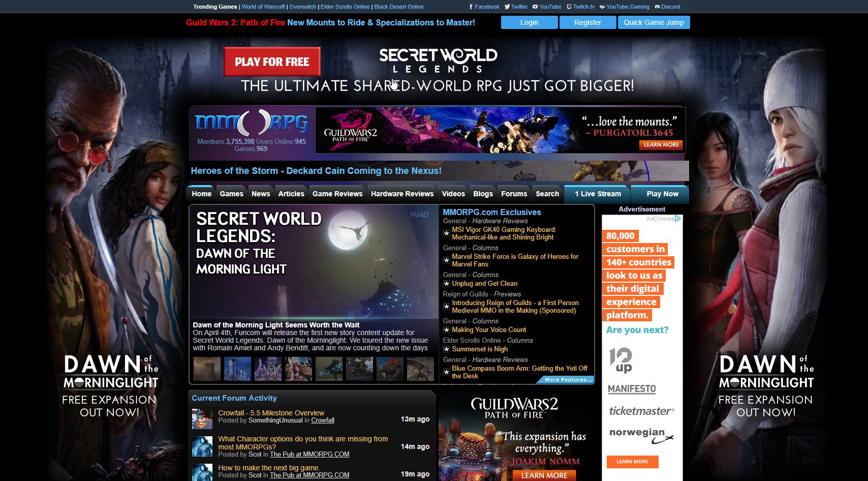Open the Facebook link in the top bar

[484, 7]
